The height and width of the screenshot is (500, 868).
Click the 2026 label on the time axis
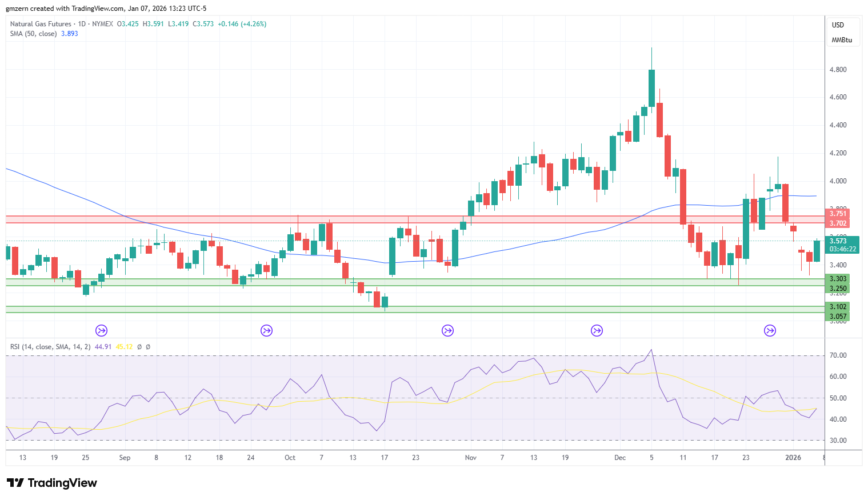point(793,458)
